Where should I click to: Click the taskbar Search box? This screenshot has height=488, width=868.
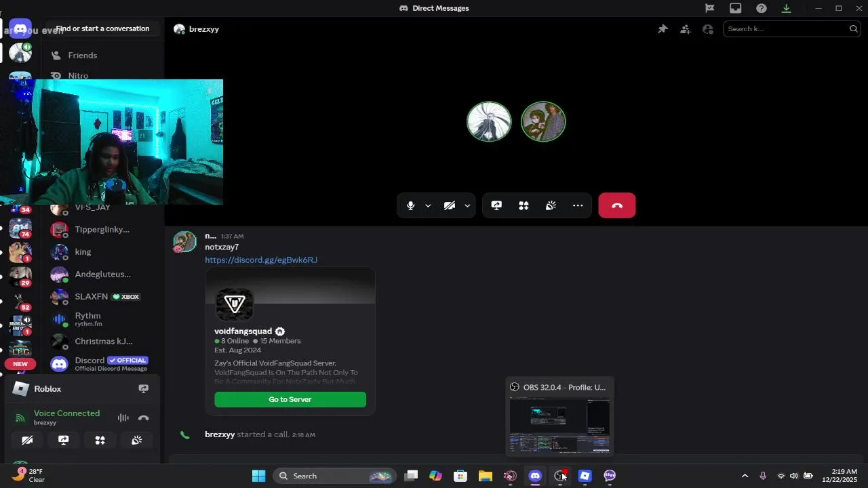[336, 476]
